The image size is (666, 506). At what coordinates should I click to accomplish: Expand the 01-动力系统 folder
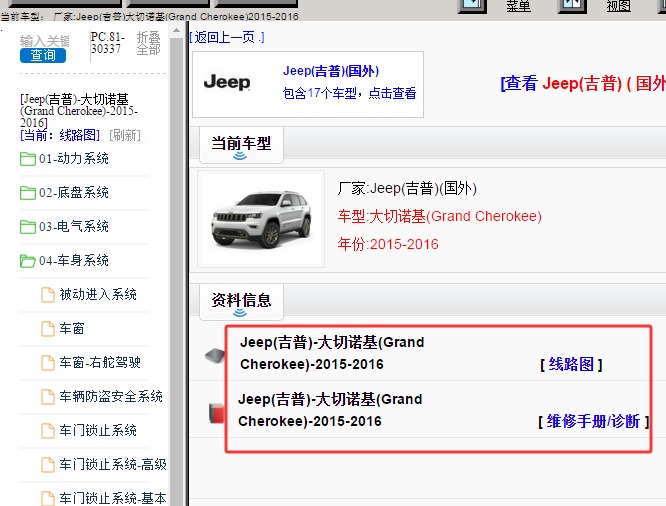(74, 158)
